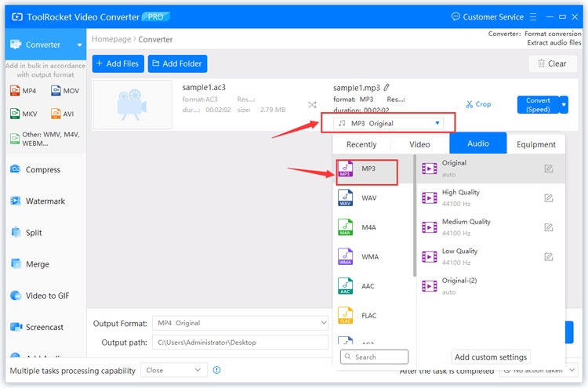The height and width of the screenshot is (388, 588).
Task: Select M4A audio format
Action: pos(373,227)
